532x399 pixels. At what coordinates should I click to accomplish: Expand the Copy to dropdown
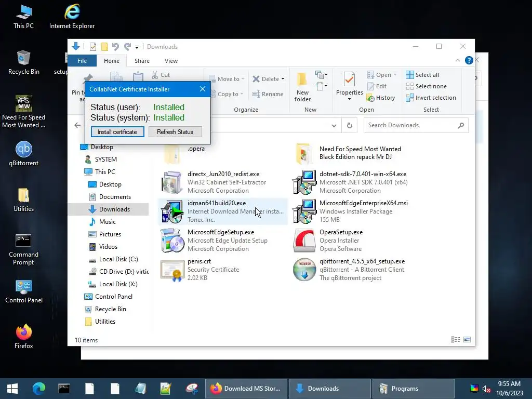(x=242, y=94)
